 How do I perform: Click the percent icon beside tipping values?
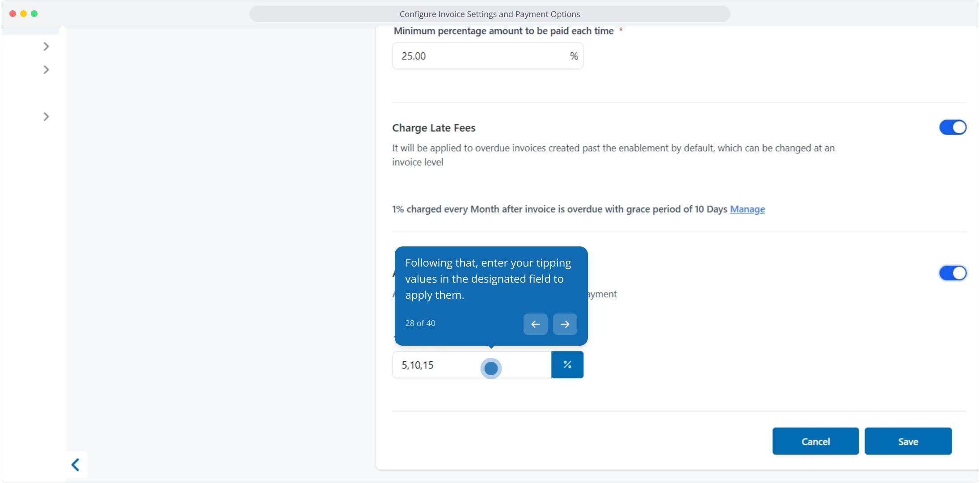(x=567, y=365)
